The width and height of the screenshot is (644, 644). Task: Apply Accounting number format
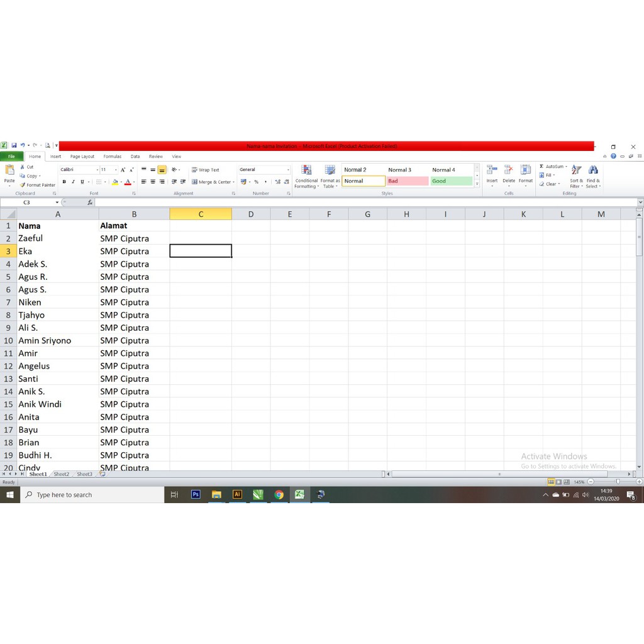(243, 182)
